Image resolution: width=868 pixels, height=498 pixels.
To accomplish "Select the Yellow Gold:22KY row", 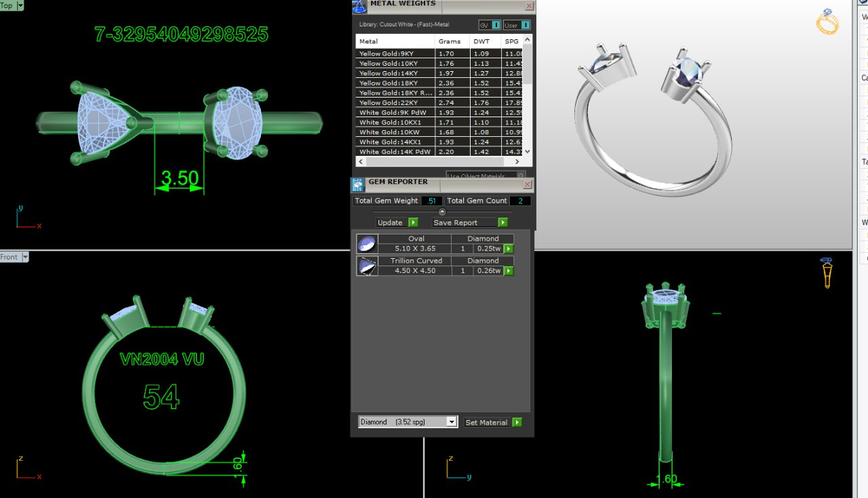I will 439,102.
